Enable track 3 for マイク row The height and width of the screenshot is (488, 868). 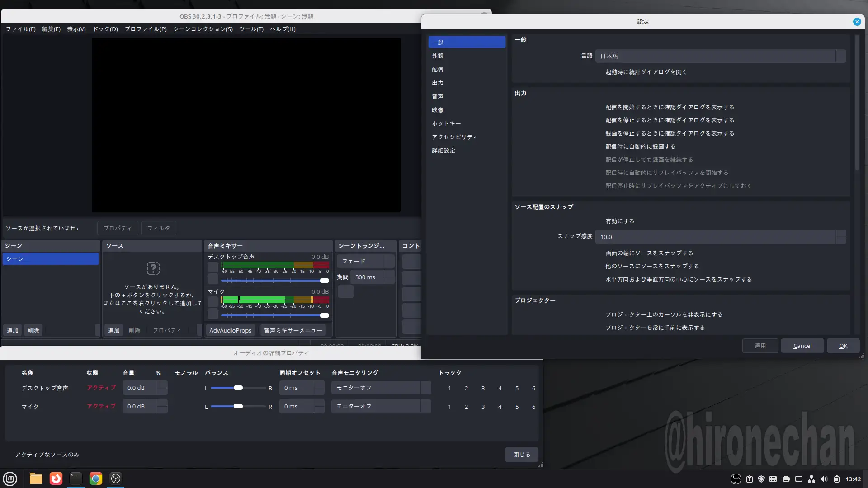[483, 407]
